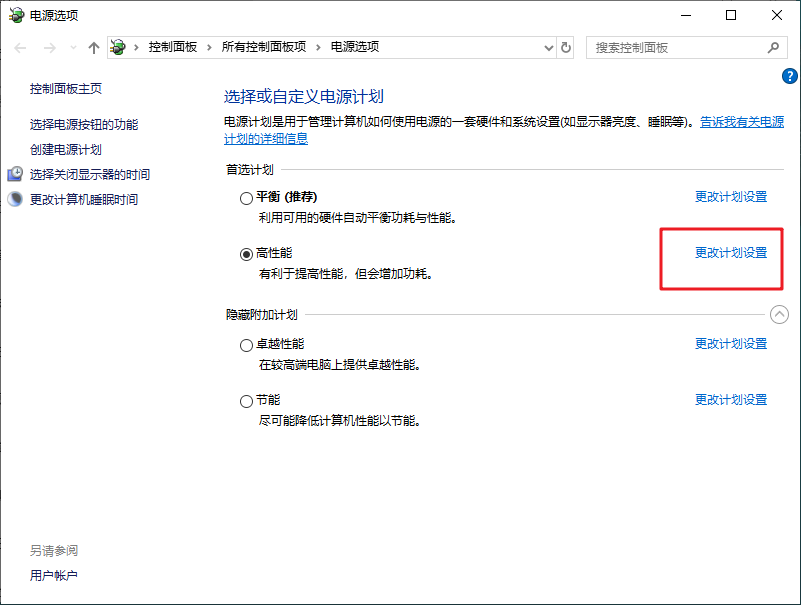Expand the chevron after 控制面板 breadcrumb
The image size is (801, 605).
click(209, 48)
